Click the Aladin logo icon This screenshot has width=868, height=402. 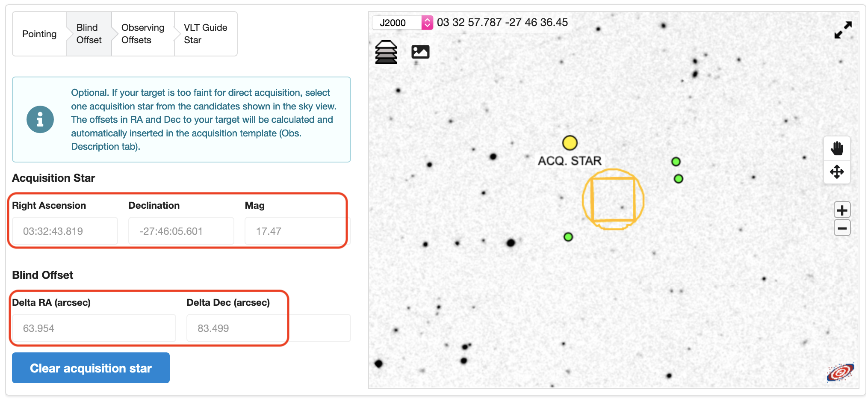point(840,372)
